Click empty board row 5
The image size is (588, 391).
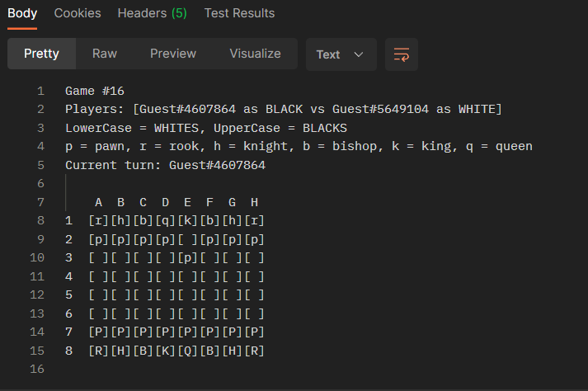click(x=165, y=295)
